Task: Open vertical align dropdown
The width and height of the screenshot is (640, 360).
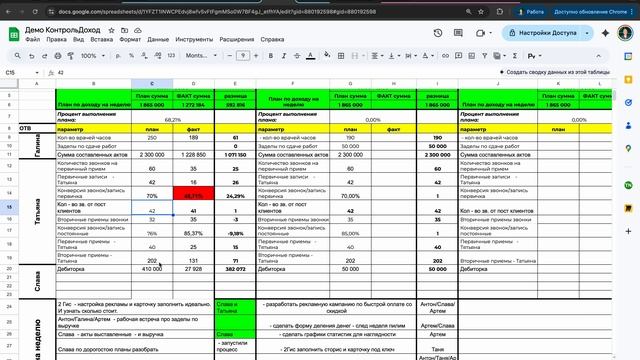Action: [394, 56]
